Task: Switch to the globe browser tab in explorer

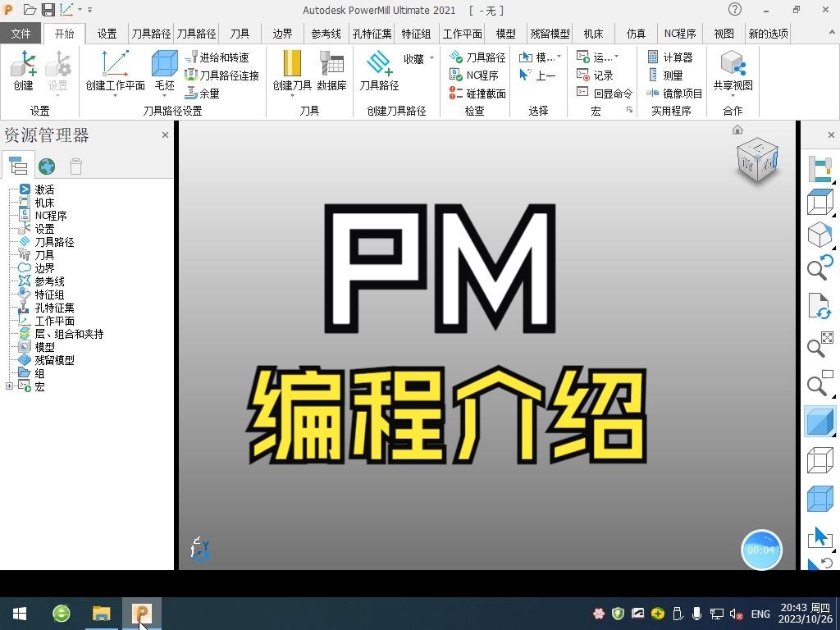Action: 47,167
